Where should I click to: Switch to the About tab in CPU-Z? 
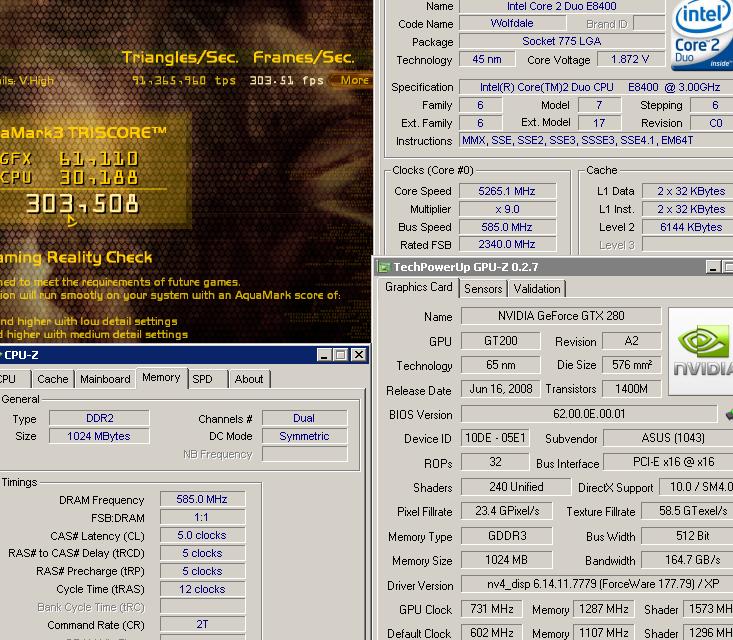[249, 379]
